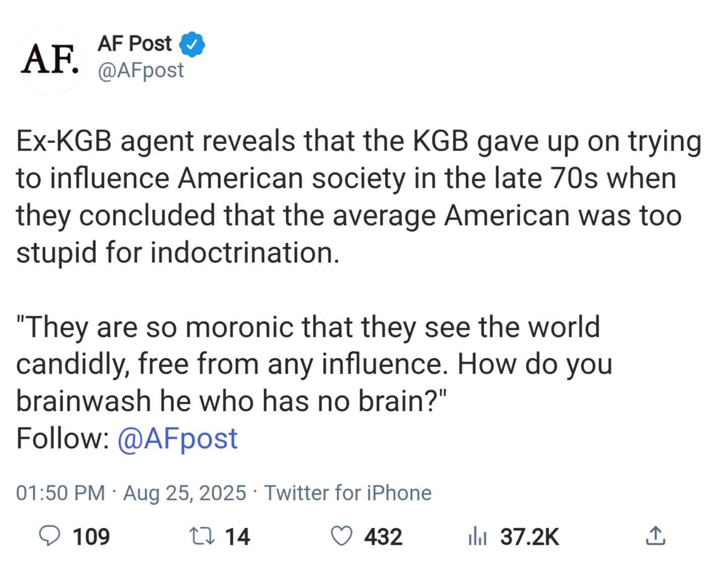Click the Aug 25, 2025 date
This screenshot has height=588, width=724.
pyautogui.click(x=184, y=493)
